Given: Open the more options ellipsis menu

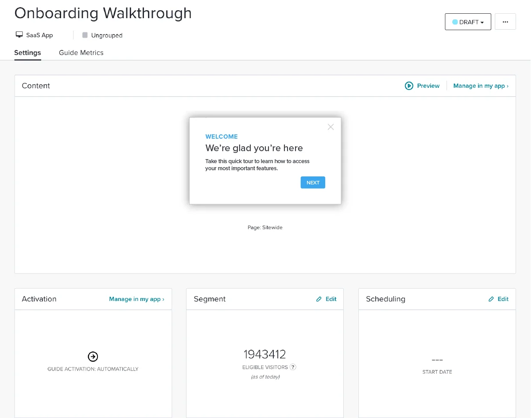Looking at the screenshot, I should point(505,22).
